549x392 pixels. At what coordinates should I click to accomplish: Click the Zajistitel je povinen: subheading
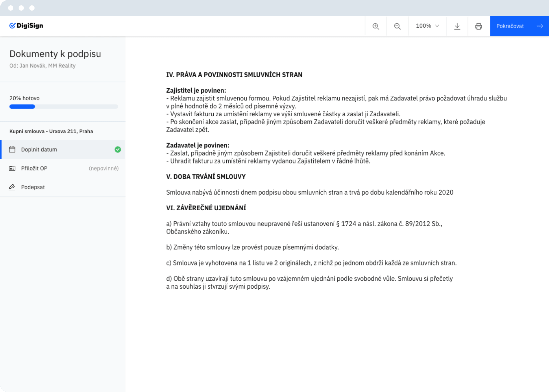click(x=196, y=90)
